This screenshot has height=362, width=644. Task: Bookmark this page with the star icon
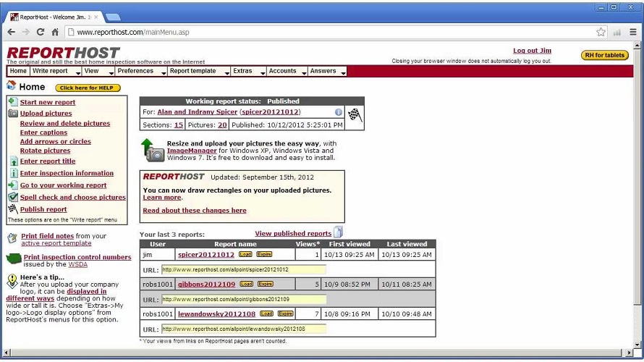coord(601,32)
